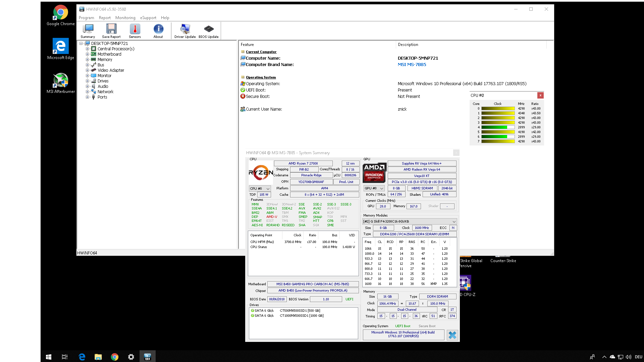644x362 pixels.
Task: Switch to HWiNFO taskbar button
Action: point(147,357)
